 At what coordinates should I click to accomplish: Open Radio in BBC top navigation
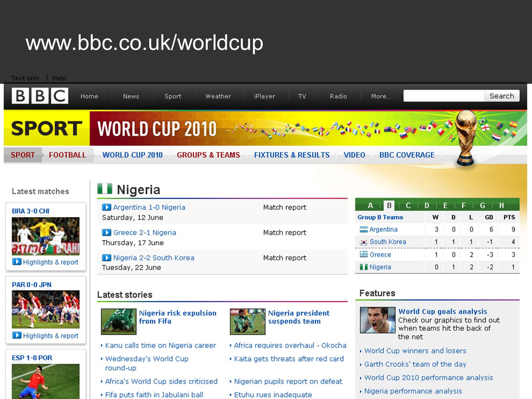[x=338, y=96]
